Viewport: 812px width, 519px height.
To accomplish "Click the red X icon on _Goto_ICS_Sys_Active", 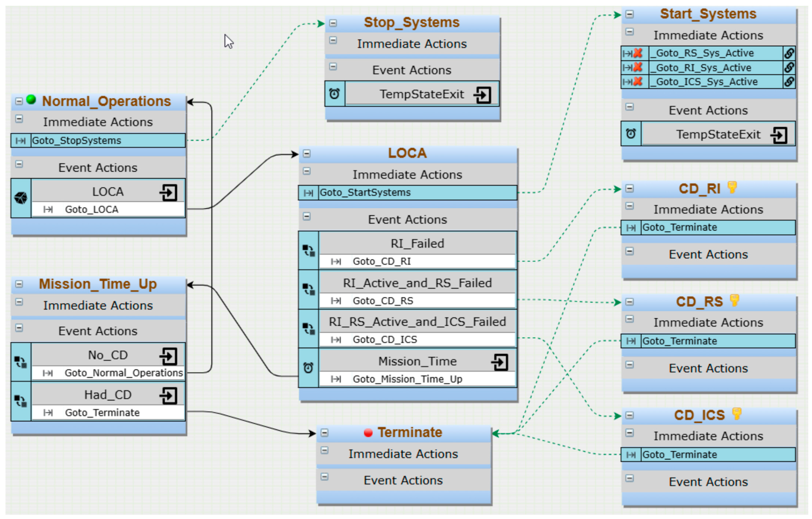I will pyautogui.click(x=638, y=82).
